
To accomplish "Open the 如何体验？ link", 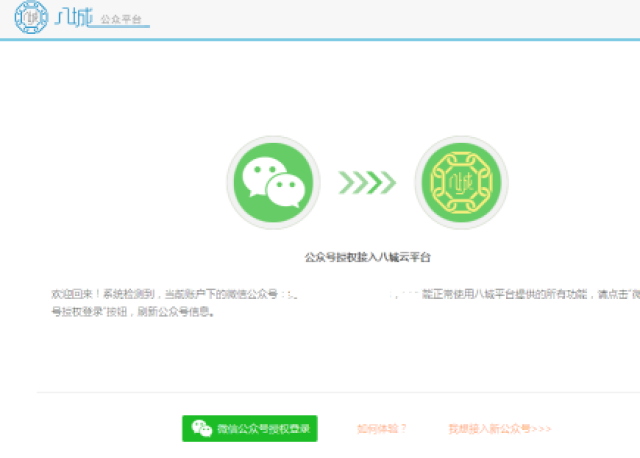I will (x=382, y=429).
